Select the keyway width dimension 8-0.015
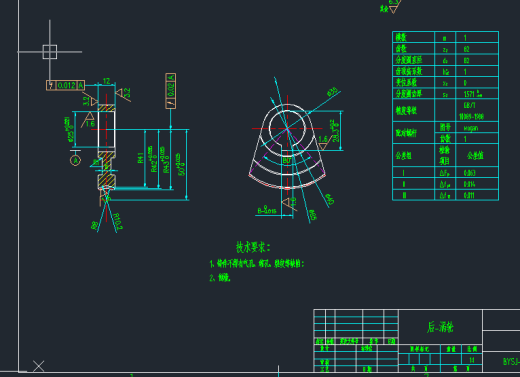 (x=267, y=210)
